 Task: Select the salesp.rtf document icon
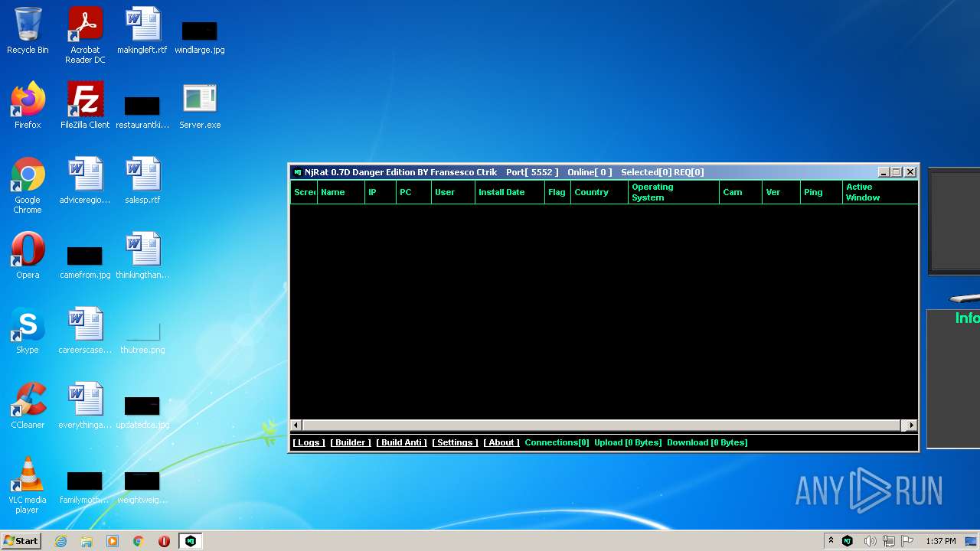pos(142,181)
